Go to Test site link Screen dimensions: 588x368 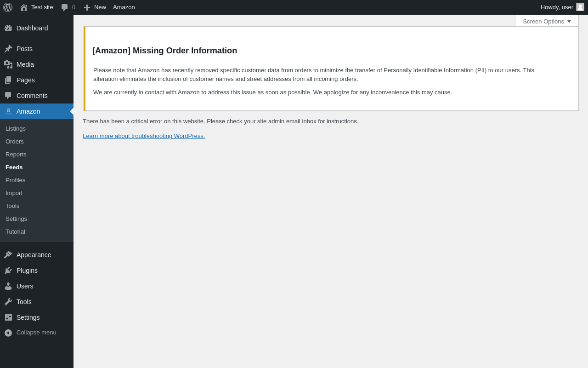pos(37,7)
